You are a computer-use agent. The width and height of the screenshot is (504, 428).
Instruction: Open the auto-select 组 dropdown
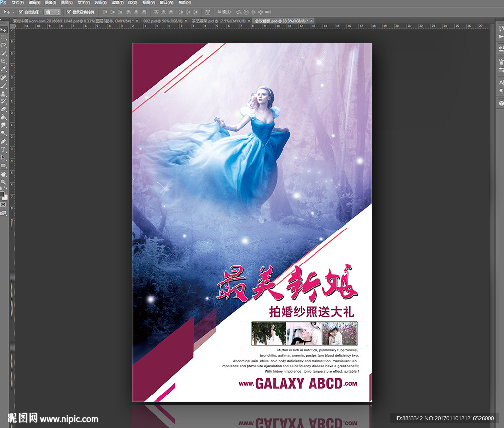point(53,12)
